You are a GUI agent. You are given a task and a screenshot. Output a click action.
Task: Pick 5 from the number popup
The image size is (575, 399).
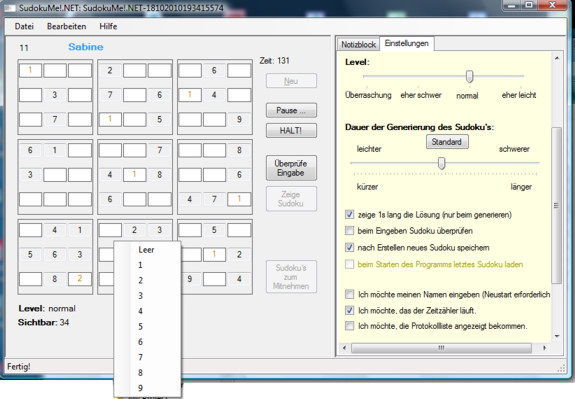click(140, 327)
